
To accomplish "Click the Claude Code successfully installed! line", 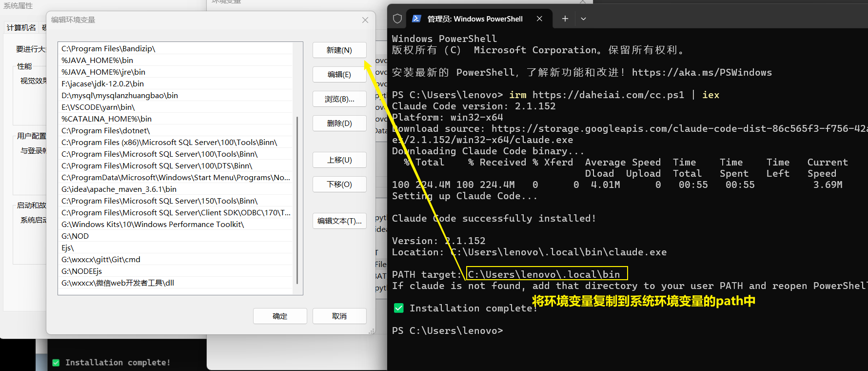I will pos(494,219).
